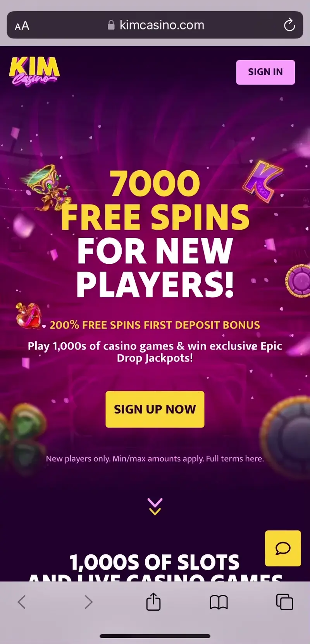Click the SIGN UP NOW button
The image size is (310, 644).
pos(155,409)
